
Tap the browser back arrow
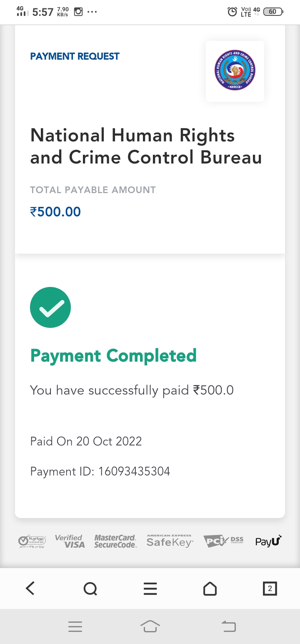point(30,588)
